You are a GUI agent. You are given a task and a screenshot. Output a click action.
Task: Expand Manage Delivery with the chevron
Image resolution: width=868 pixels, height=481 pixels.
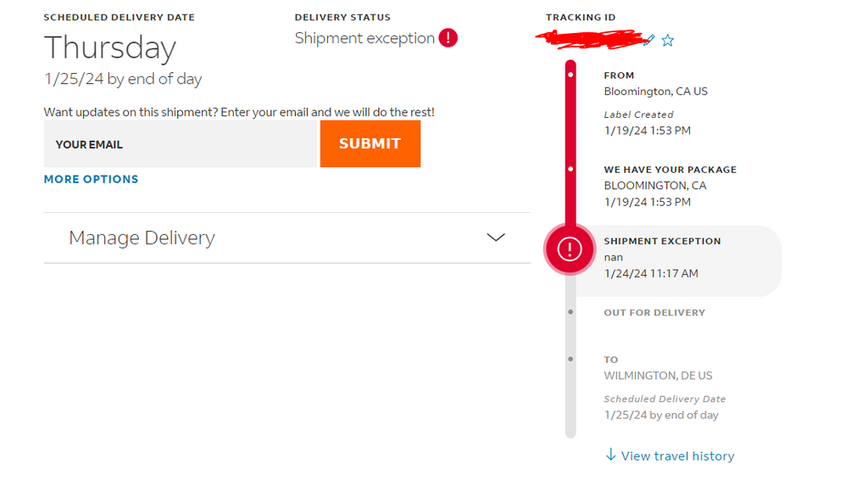click(x=495, y=238)
